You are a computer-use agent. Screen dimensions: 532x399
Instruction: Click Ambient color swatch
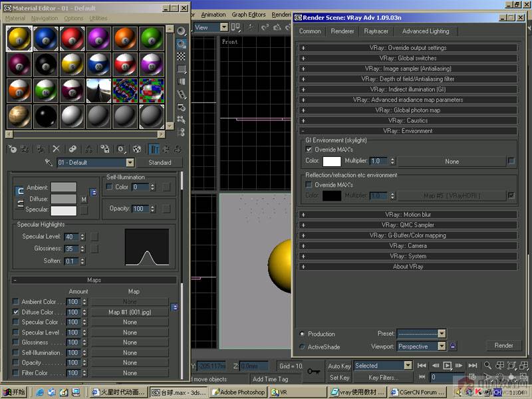pos(64,187)
